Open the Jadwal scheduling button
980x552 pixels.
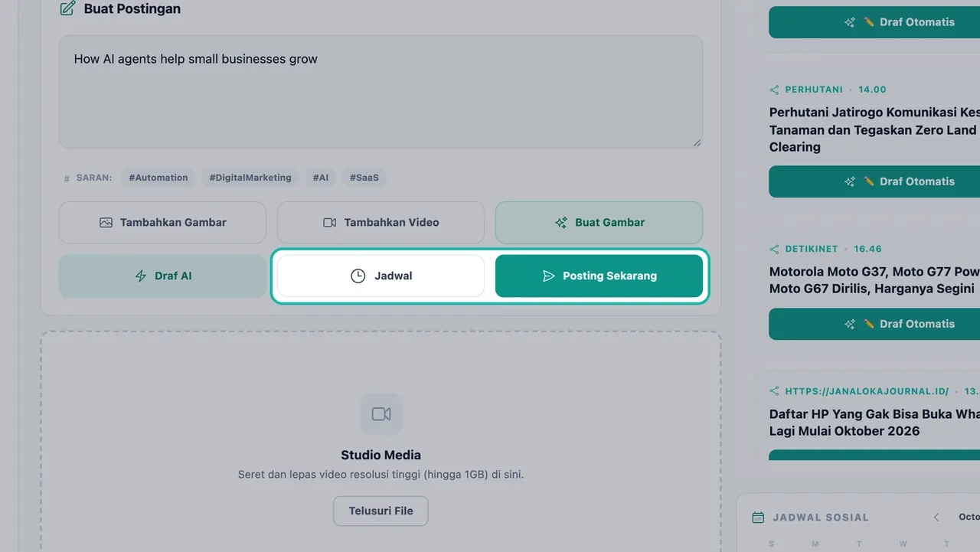tap(381, 276)
